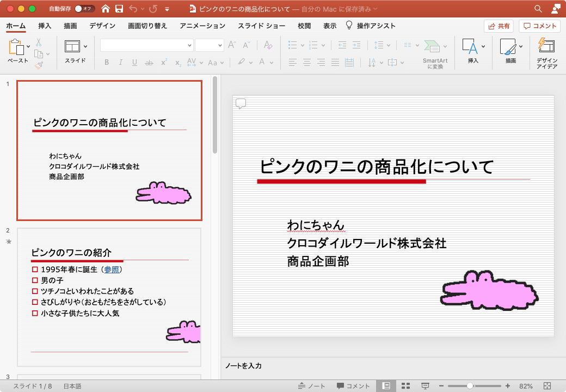Select slide 2 thumbnail ピンクのワニの紹介
Viewport: 566px width, 392px height.
pyautogui.click(x=109, y=297)
